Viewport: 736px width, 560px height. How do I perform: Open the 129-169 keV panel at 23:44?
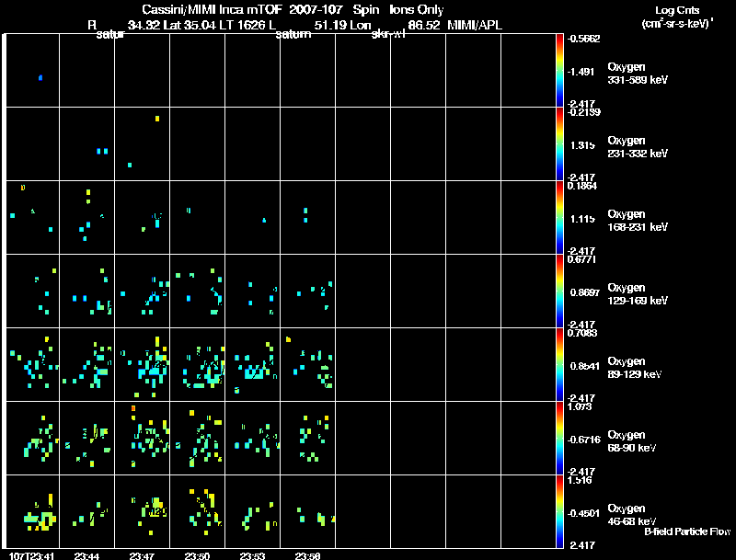coord(87,291)
